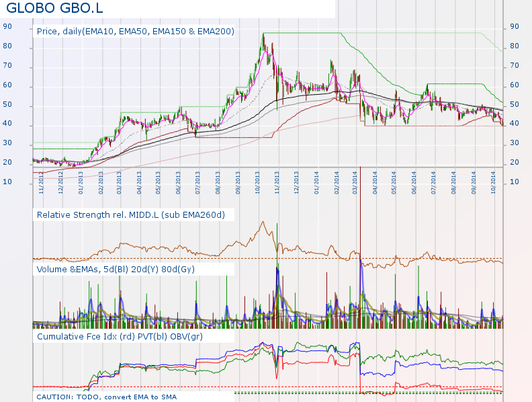Click the 70 value on left price axis
Viewport: 532px width, 402px height.
pyautogui.click(x=7, y=65)
